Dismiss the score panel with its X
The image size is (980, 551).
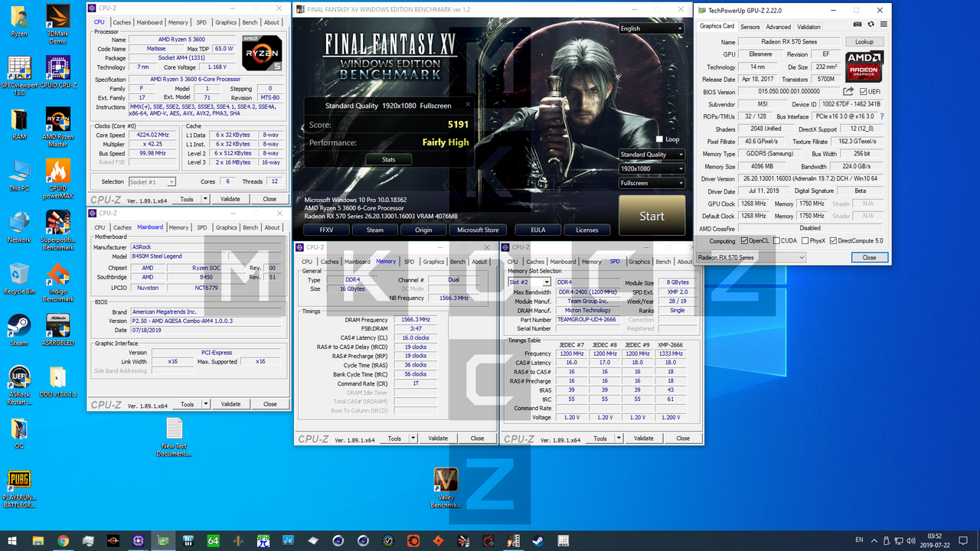pyautogui.click(x=468, y=104)
